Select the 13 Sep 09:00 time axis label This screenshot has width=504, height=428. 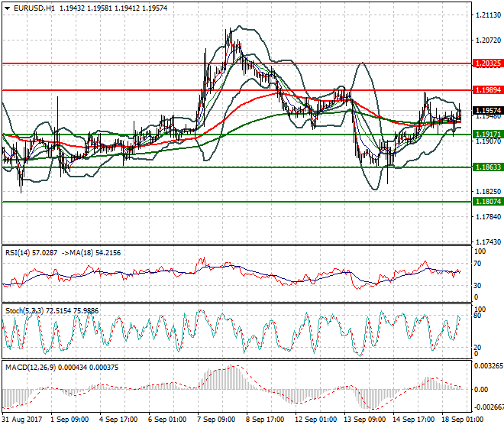tap(364, 420)
